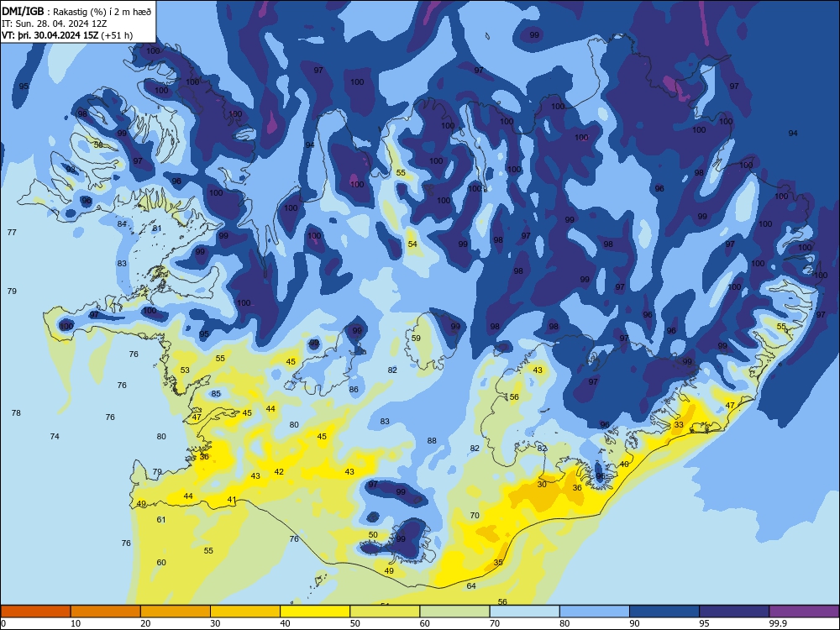
Task: Click the offshore value 78
Action: (16, 413)
